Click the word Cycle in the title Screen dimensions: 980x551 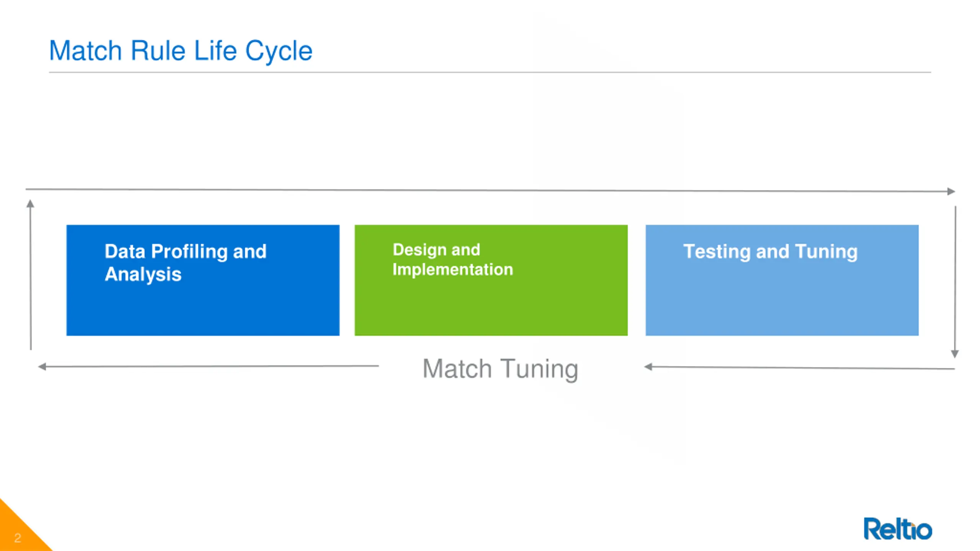[x=279, y=51]
